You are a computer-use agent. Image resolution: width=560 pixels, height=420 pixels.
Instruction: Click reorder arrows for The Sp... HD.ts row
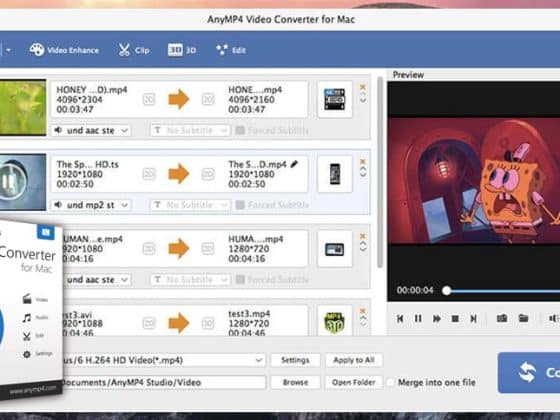(363, 172)
